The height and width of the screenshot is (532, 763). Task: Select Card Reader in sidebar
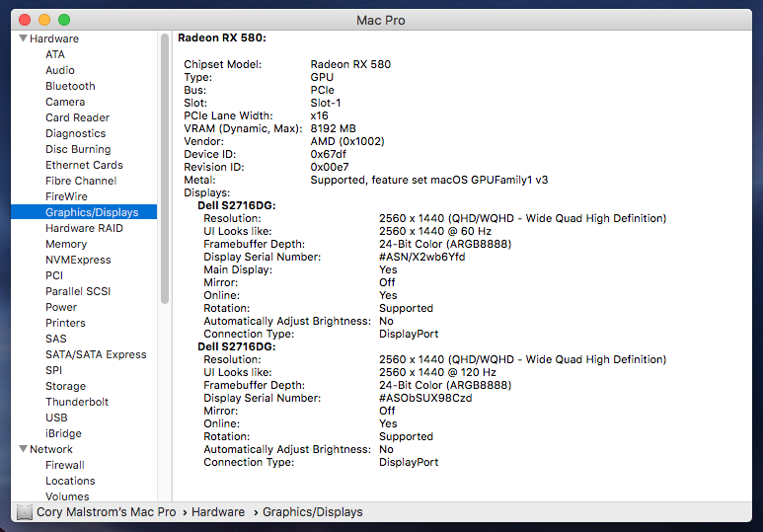coord(77,117)
